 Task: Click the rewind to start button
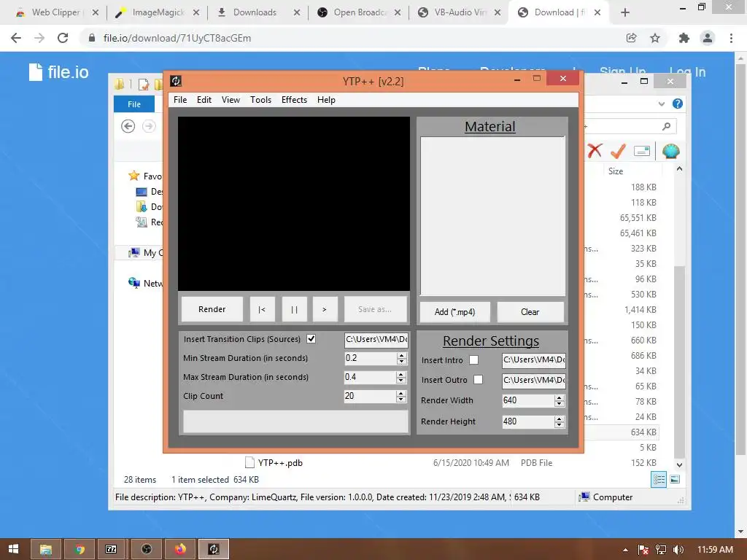point(262,309)
